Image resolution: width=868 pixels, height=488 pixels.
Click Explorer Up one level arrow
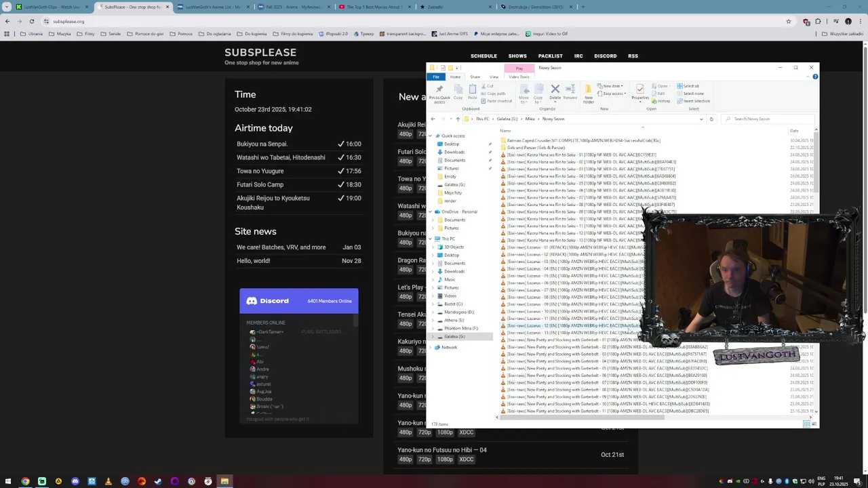[x=458, y=119]
